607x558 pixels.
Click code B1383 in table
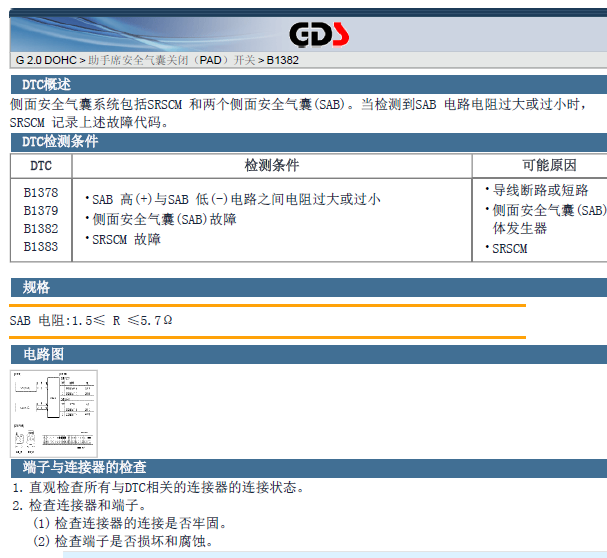click(41, 247)
